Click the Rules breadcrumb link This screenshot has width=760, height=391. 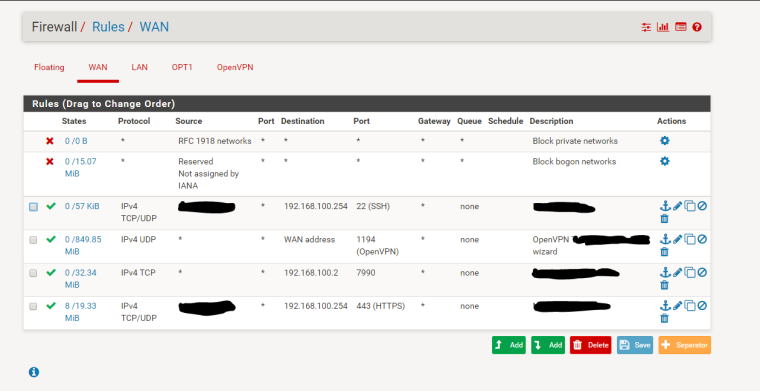[108, 27]
